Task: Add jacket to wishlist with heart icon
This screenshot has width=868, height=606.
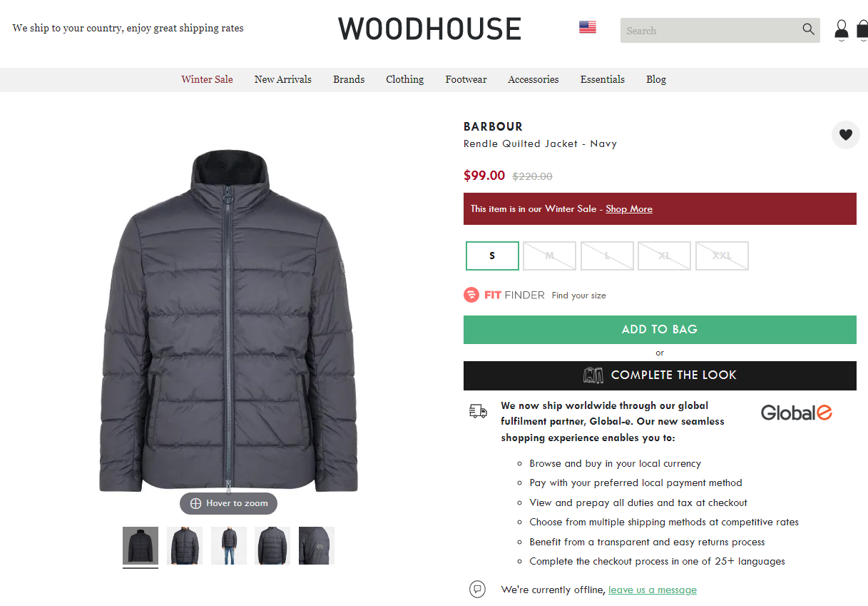Action: coord(846,135)
